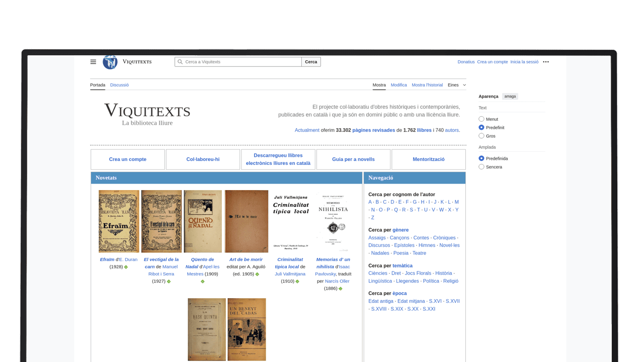
Task: Open the Lingüística topic link
Action: pos(380,281)
